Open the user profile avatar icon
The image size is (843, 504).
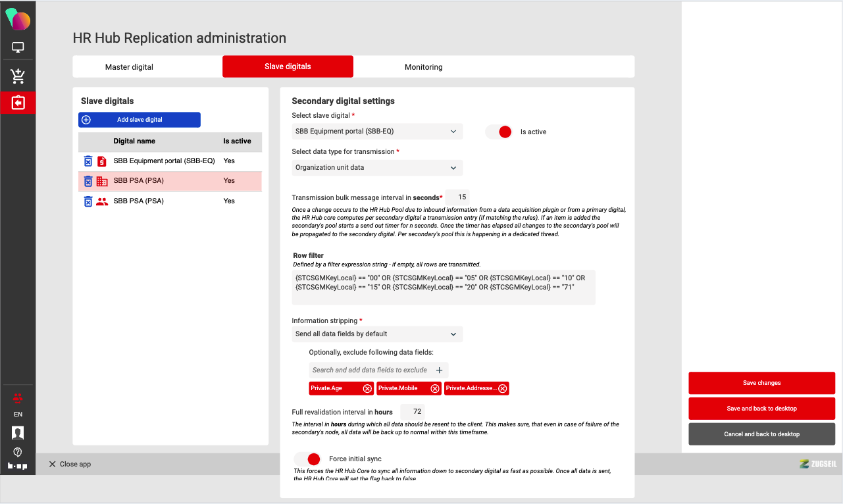click(18, 432)
